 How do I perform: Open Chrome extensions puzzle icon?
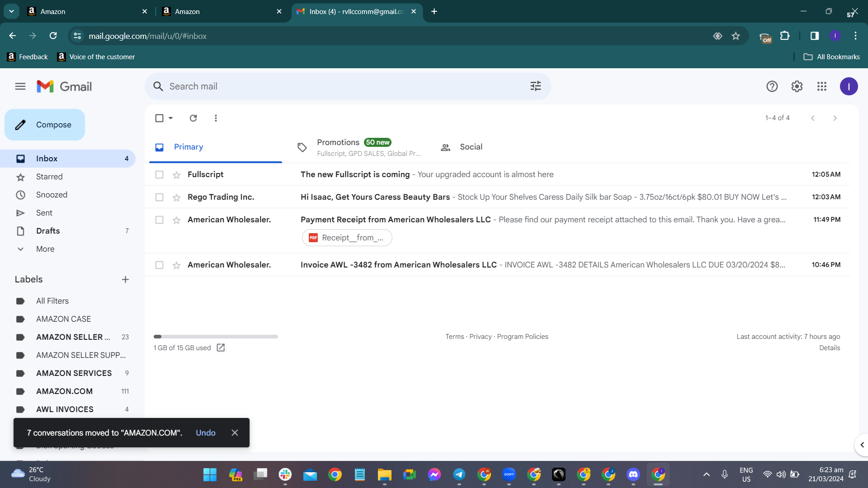click(785, 36)
